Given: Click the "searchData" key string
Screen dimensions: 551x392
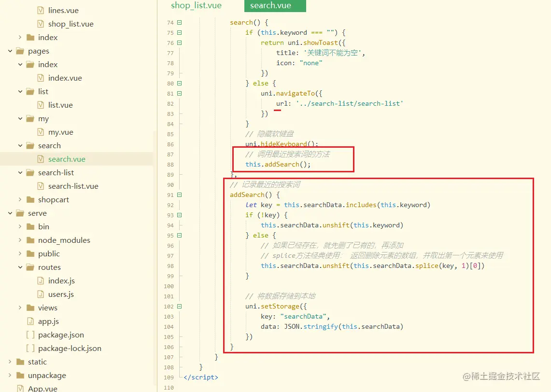Looking at the screenshot, I should tap(303, 317).
